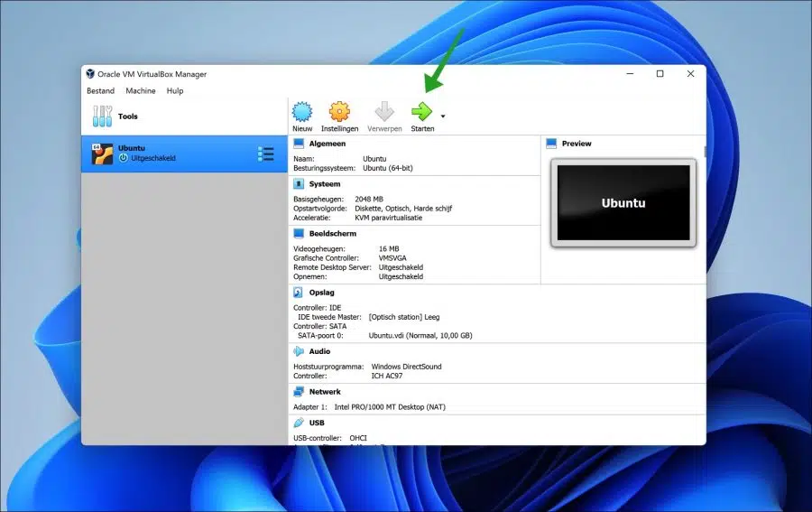Open the Audio settings heading
This screenshot has height=512, width=812.
point(319,351)
